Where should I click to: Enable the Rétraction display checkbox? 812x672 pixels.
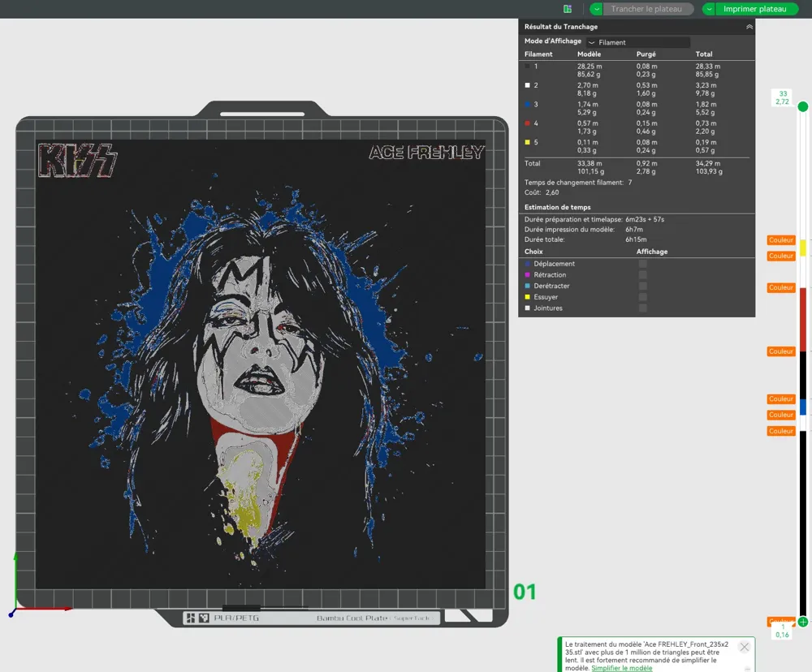[x=642, y=275]
